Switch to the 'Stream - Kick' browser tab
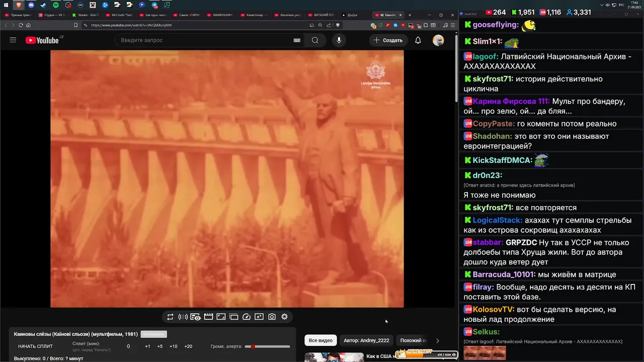 (86, 15)
